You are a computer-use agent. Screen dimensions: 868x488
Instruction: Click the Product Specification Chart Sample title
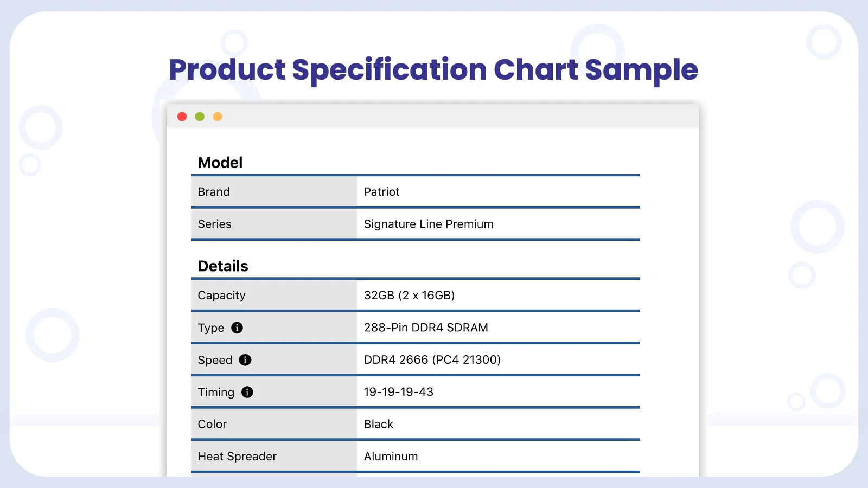point(433,70)
